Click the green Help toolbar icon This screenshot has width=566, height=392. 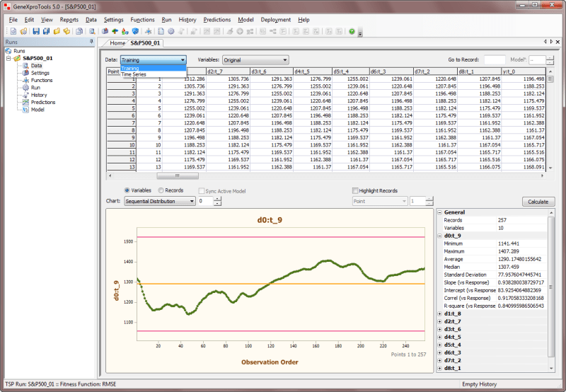tap(352, 31)
